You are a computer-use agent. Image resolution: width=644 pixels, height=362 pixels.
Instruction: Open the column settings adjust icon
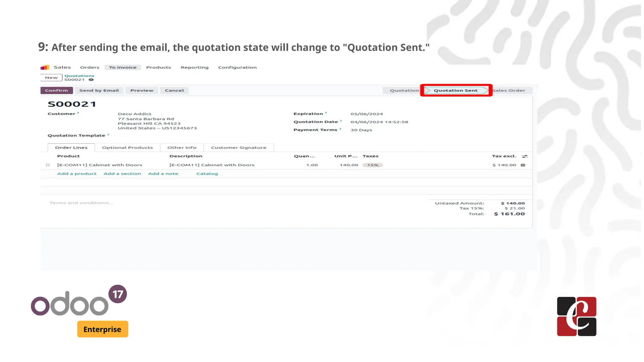[525, 156]
